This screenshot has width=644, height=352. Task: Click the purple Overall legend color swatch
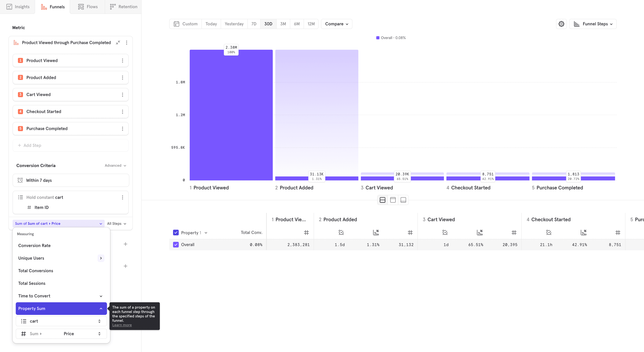(x=378, y=38)
